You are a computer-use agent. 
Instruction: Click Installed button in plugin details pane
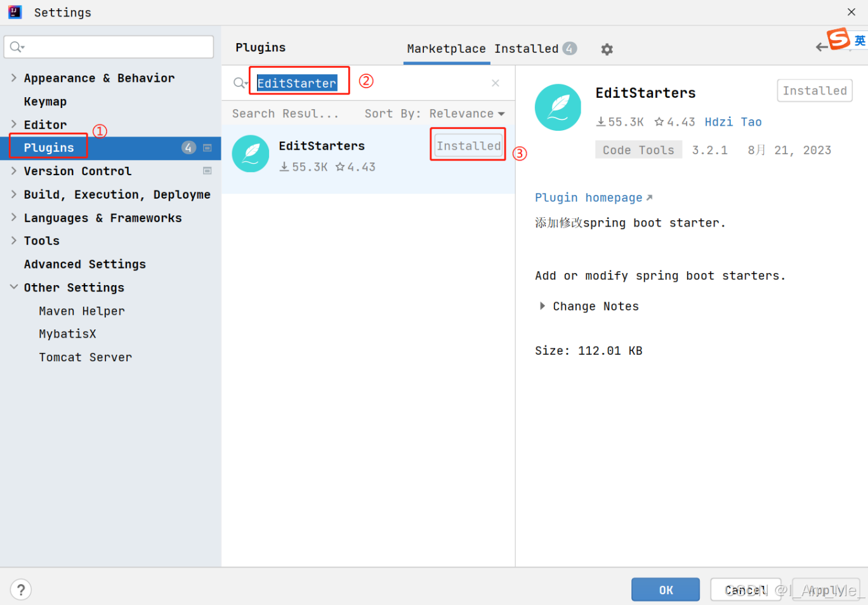tap(815, 91)
